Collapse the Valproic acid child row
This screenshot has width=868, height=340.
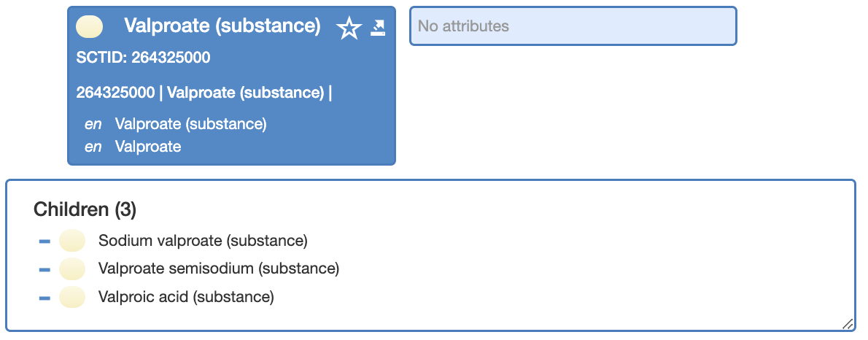(44, 298)
